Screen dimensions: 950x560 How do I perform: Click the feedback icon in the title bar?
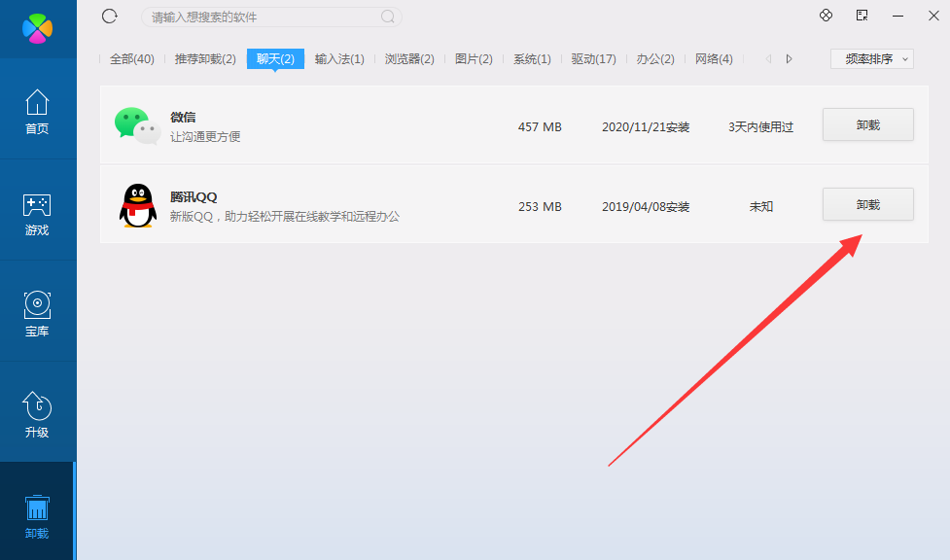click(x=860, y=16)
